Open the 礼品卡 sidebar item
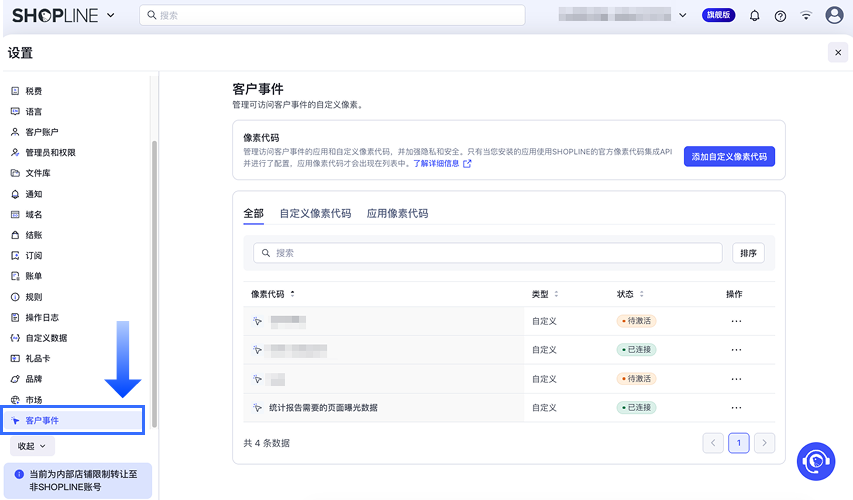 [40, 358]
